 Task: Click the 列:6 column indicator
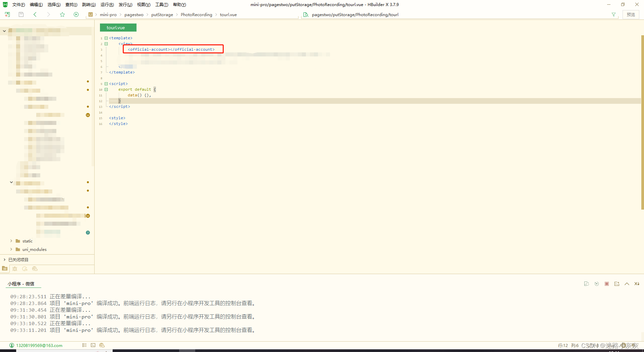[x=575, y=345]
